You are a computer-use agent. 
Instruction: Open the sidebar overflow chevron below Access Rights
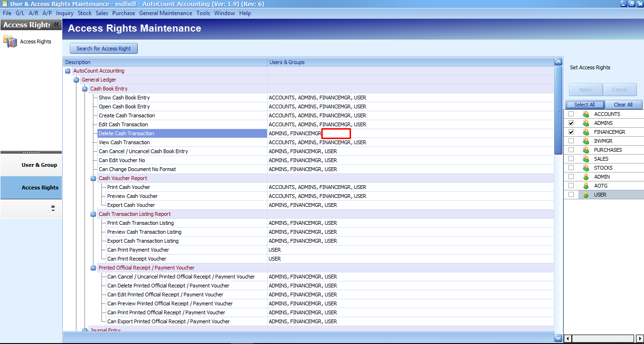pyautogui.click(x=53, y=208)
